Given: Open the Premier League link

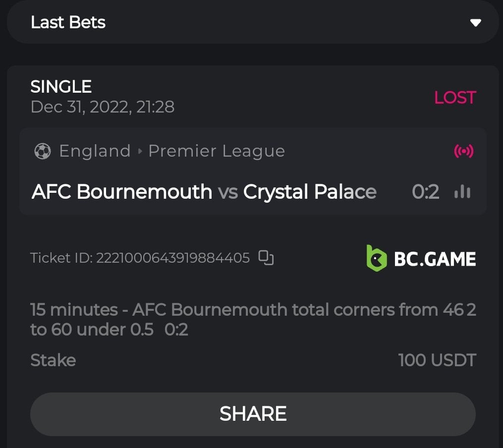Looking at the screenshot, I should click(x=217, y=151).
